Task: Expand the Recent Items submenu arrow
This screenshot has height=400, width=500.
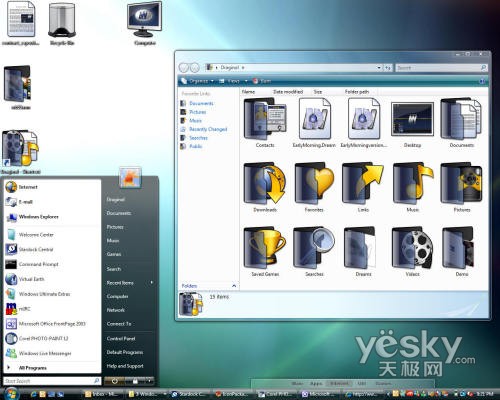Action: click(x=152, y=283)
